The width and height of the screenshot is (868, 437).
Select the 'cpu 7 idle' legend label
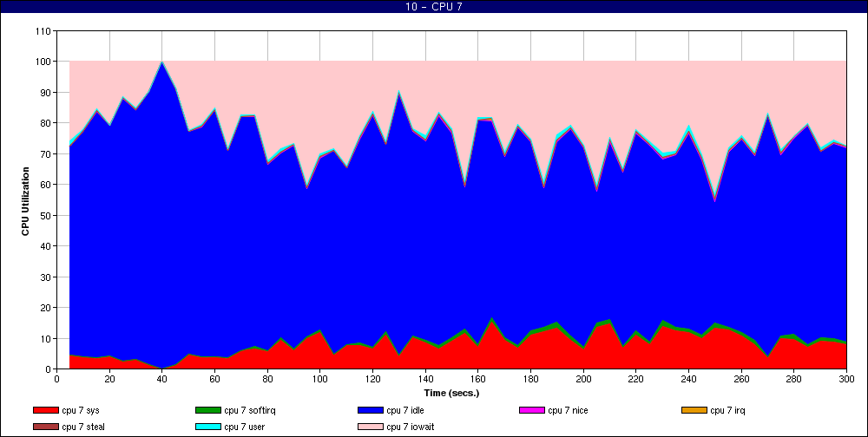[405, 410]
